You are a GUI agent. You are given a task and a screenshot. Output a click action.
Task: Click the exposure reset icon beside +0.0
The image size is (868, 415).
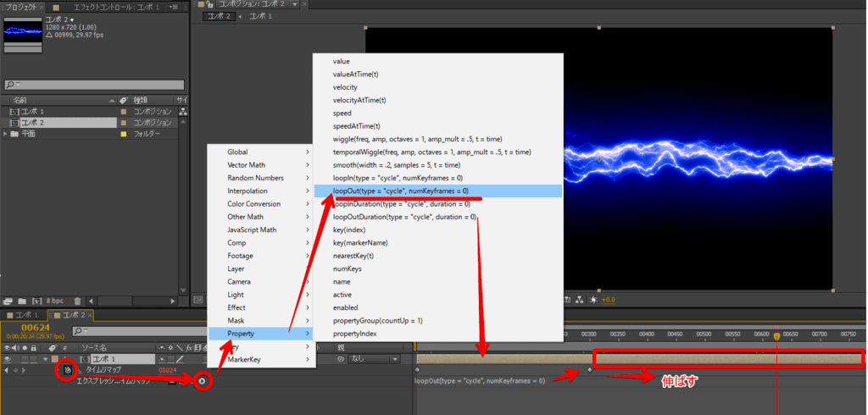[593, 299]
